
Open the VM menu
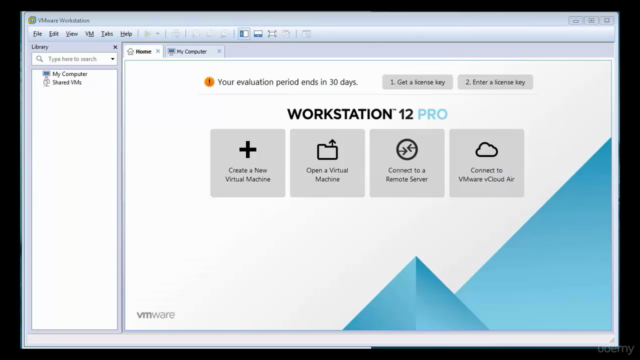89,34
